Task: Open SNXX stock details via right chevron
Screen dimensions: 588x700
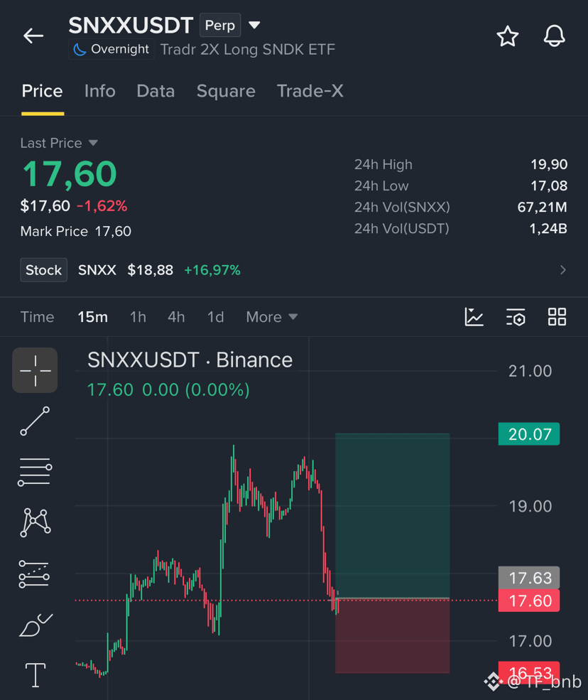Action: coord(563,269)
